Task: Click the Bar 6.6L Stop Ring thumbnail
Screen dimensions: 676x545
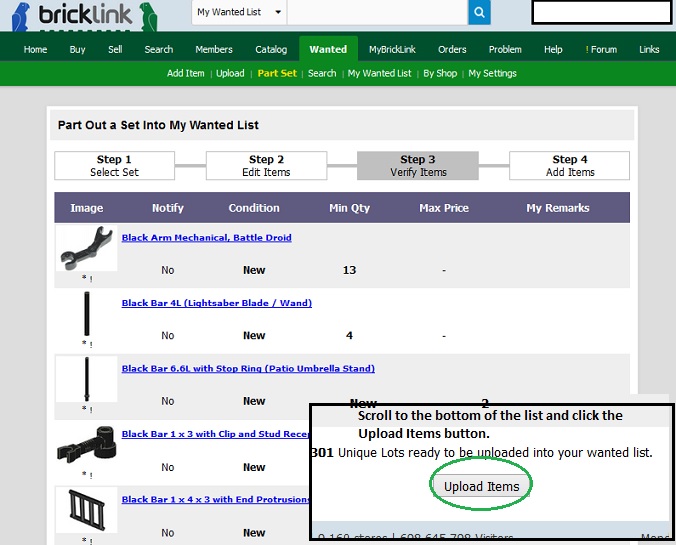Action: [87, 379]
